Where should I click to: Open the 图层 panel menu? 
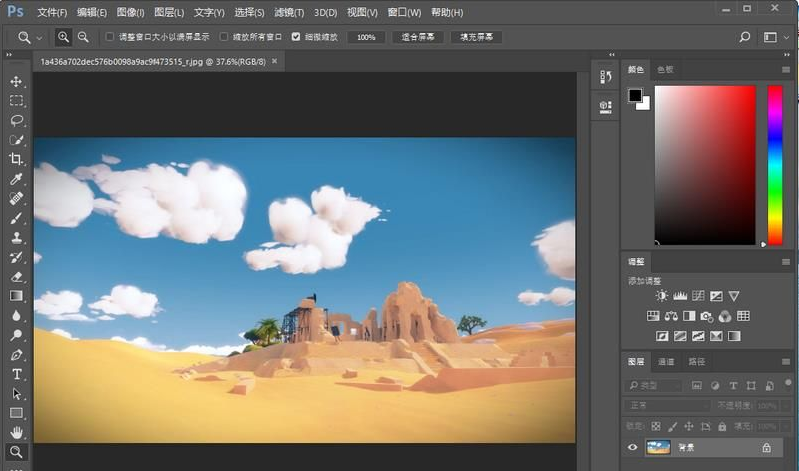[785, 362]
